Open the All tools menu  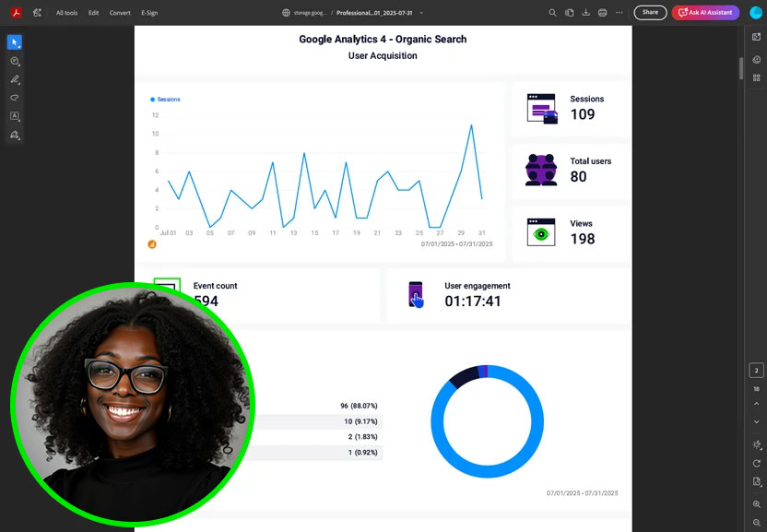[x=66, y=13]
